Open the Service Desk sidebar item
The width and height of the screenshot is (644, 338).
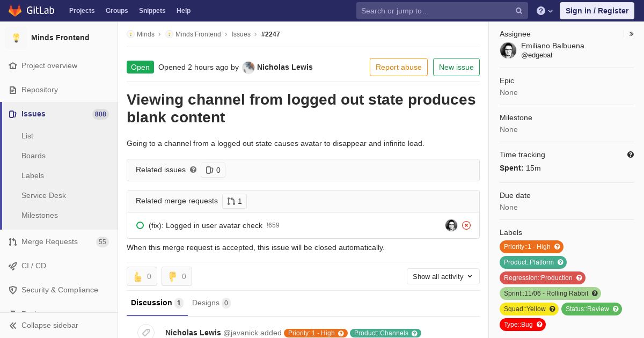click(43, 195)
